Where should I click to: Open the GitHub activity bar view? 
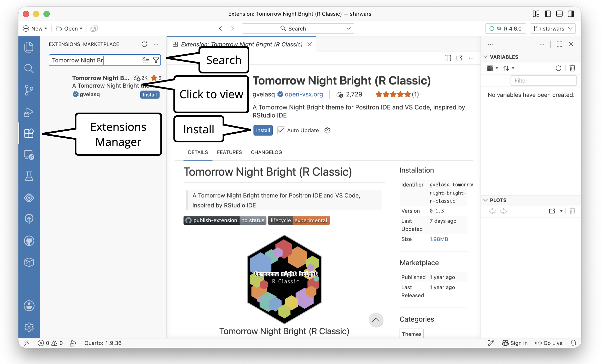(x=29, y=241)
